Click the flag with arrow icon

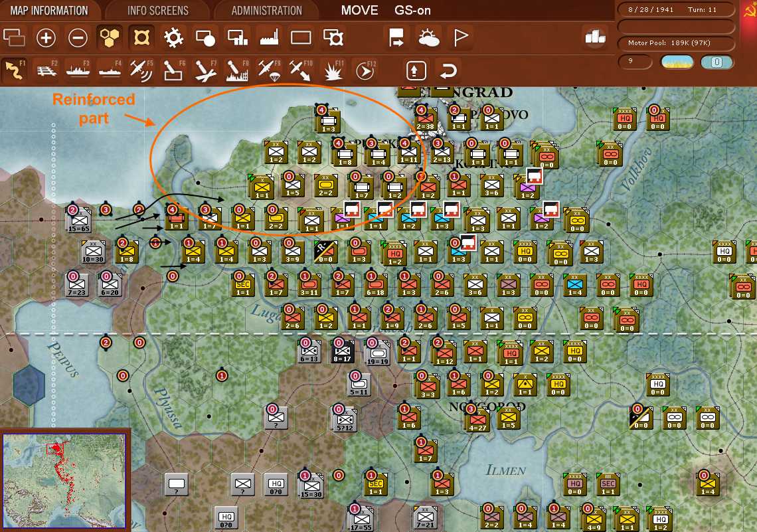click(396, 38)
